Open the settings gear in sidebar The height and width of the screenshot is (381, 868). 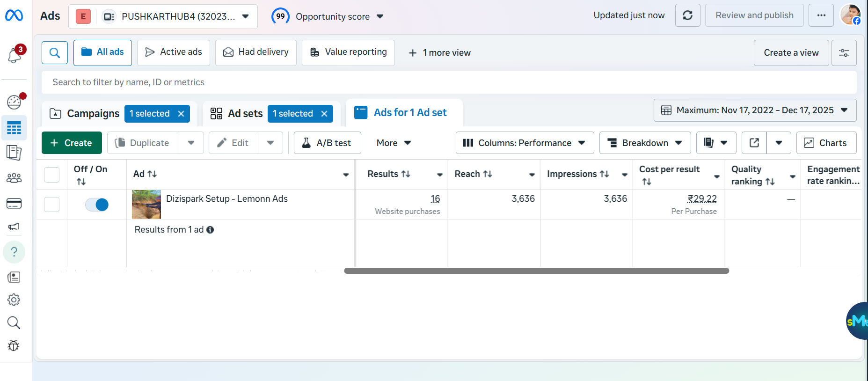point(14,300)
